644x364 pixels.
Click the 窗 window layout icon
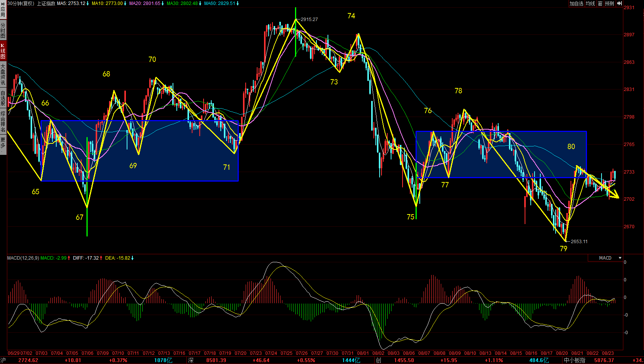point(600,3)
